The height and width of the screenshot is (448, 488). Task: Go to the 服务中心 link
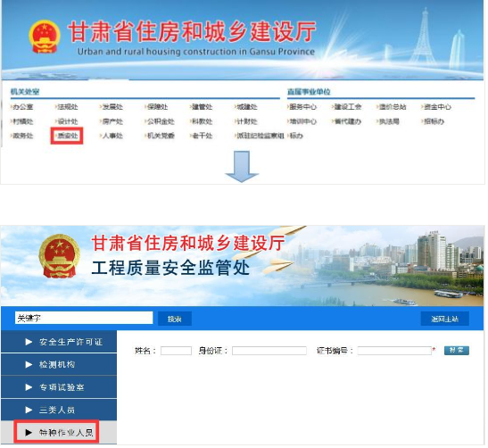click(x=302, y=107)
